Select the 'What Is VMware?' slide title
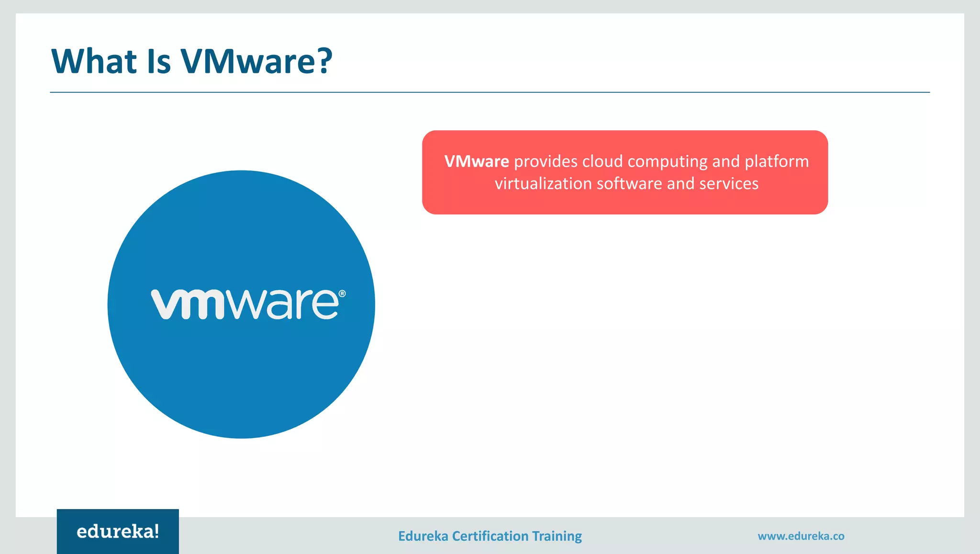The height and width of the screenshot is (554, 980). (191, 61)
